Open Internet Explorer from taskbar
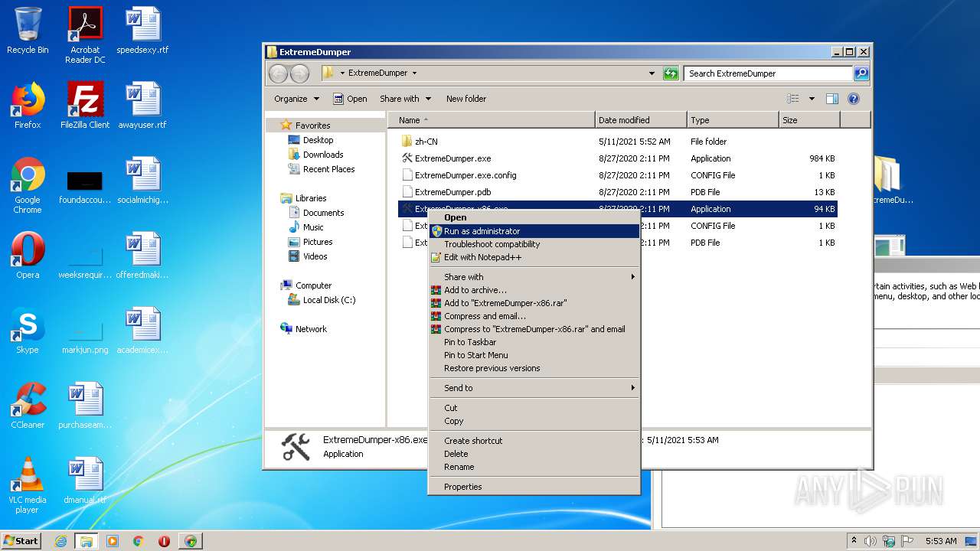This screenshot has width=980, height=551. click(x=60, y=541)
